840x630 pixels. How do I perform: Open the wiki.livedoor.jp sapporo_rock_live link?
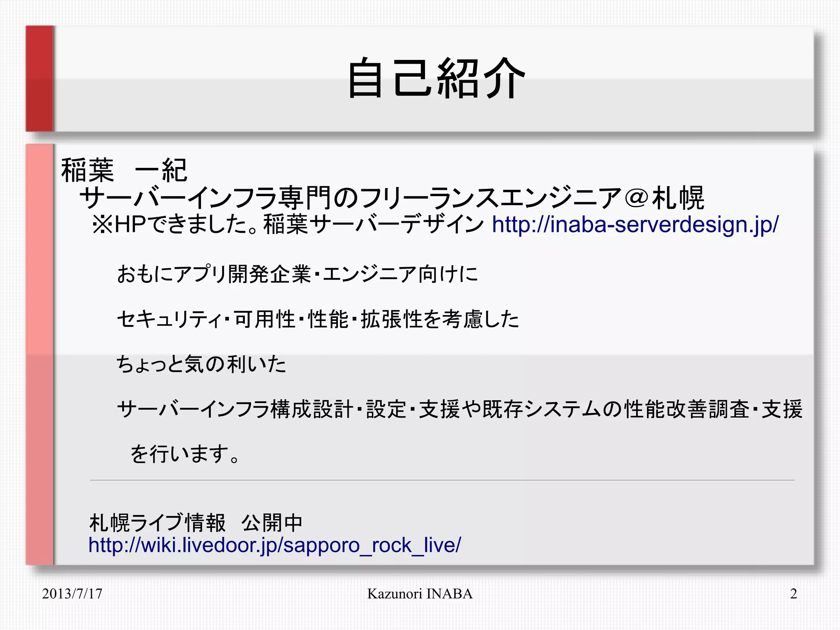[x=274, y=545]
